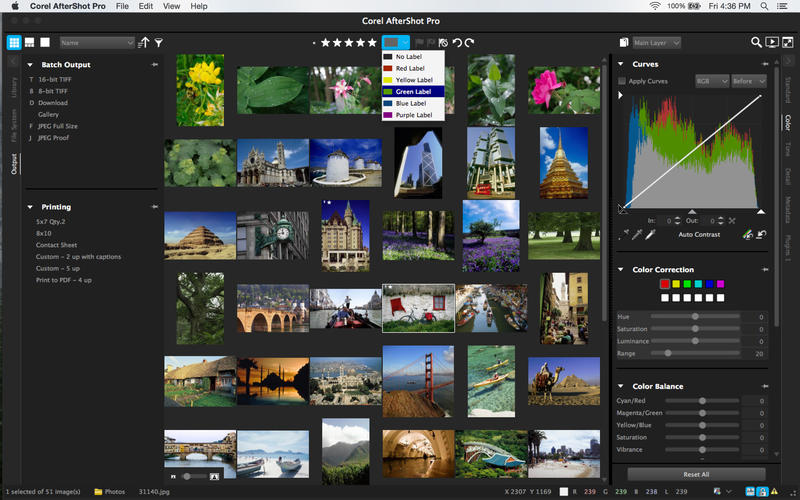Reset the curves adjustment
800x500 pixels.
point(761,234)
